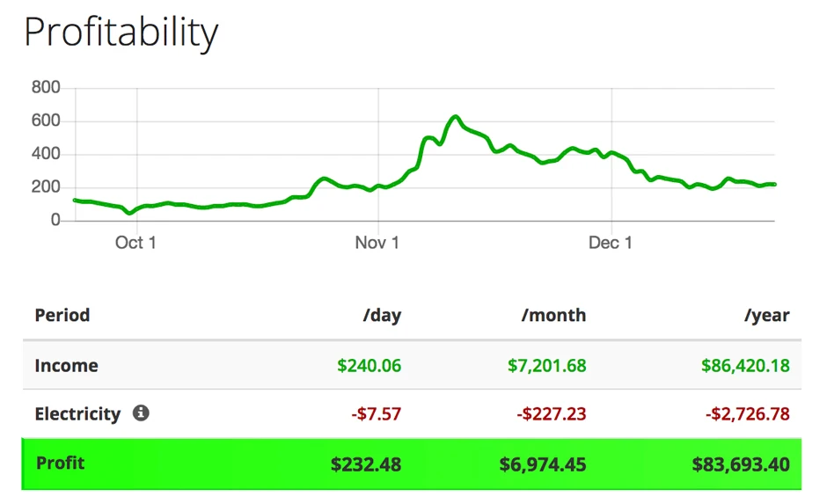827x504 pixels.
Task: Click the yearly income value $86,420.18
Action: pyautogui.click(x=745, y=365)
